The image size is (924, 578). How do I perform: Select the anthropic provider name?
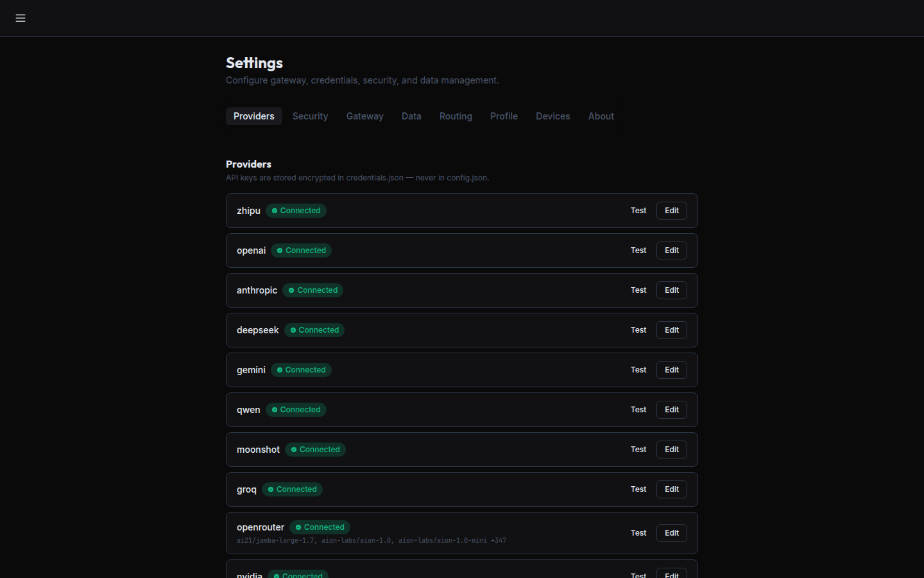point(257,290)
